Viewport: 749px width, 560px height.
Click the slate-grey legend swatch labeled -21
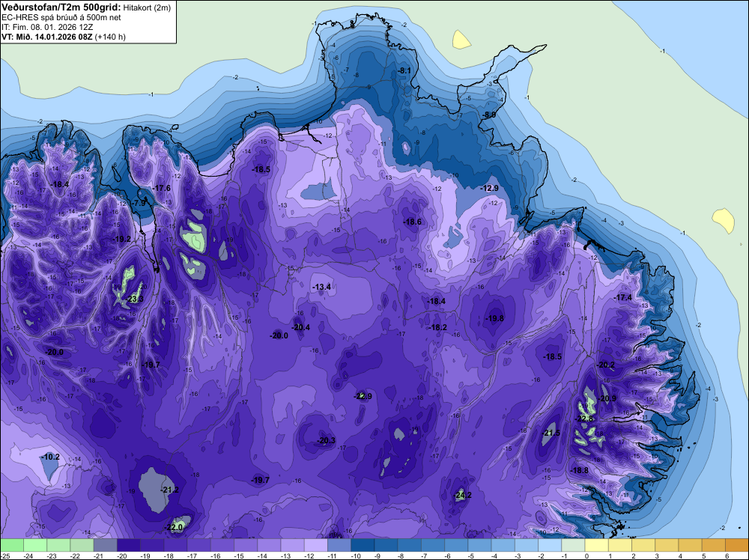(105, 545)
